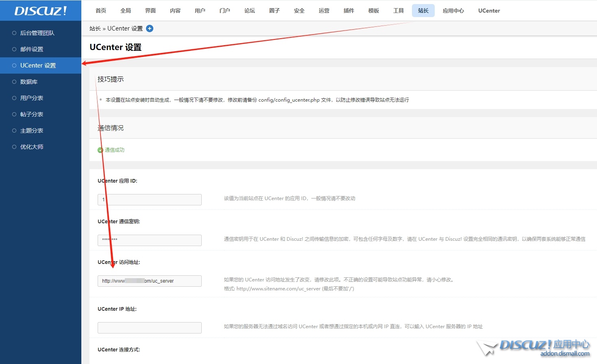597x364 pixels.
Task: Go to 优化大师 in sidebar
Action: (x=41, y=147)
